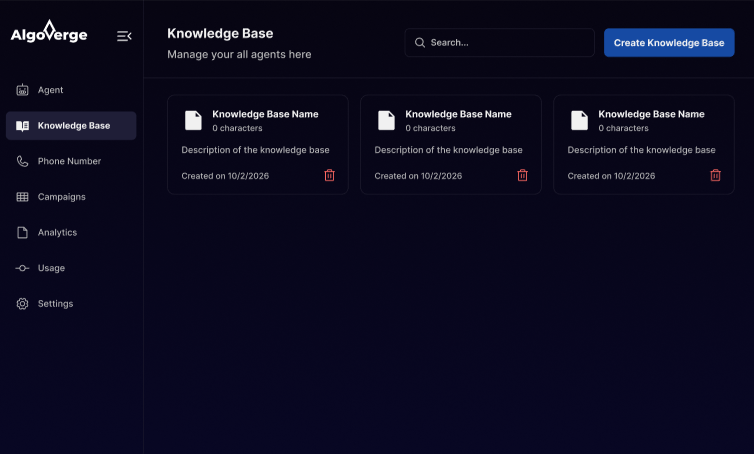Open the Knowledge Base menu item

(73, 126)
